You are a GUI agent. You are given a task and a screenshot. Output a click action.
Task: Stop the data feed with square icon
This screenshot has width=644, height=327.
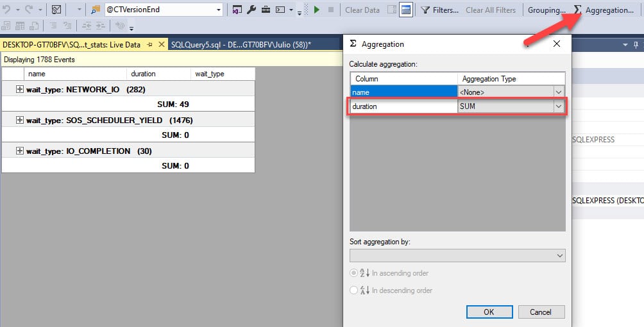pyautogui.click(x=330, y=10)
